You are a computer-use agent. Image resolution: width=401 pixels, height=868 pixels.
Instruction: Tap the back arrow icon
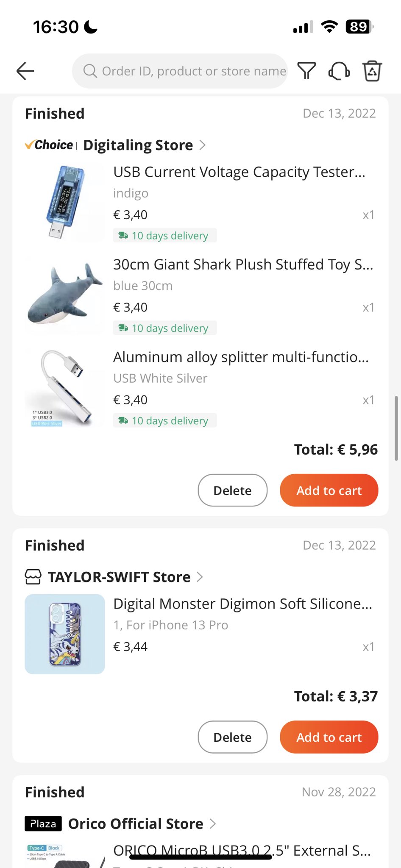[25, 71]
